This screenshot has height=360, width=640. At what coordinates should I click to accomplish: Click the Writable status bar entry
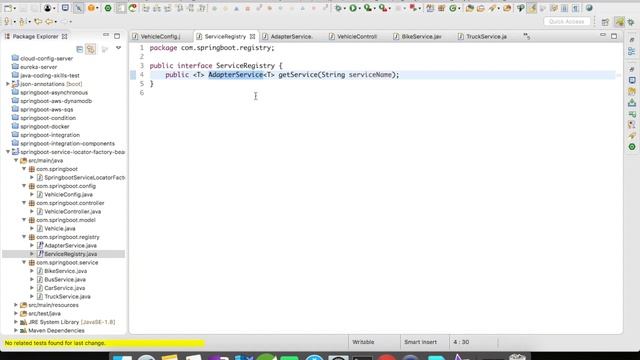point(363,342)
